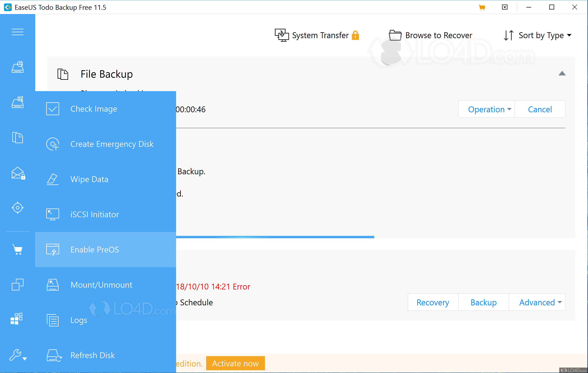Click the Enable PreOS window icon
The width and height of the screenshot is (588, 373).
click(x=52, y=250)
